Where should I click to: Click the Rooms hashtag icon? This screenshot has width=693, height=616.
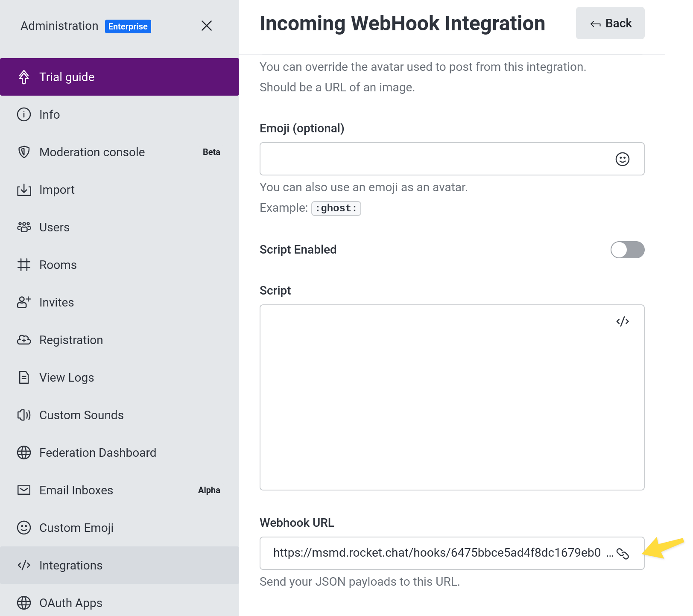tap(24, 265)
